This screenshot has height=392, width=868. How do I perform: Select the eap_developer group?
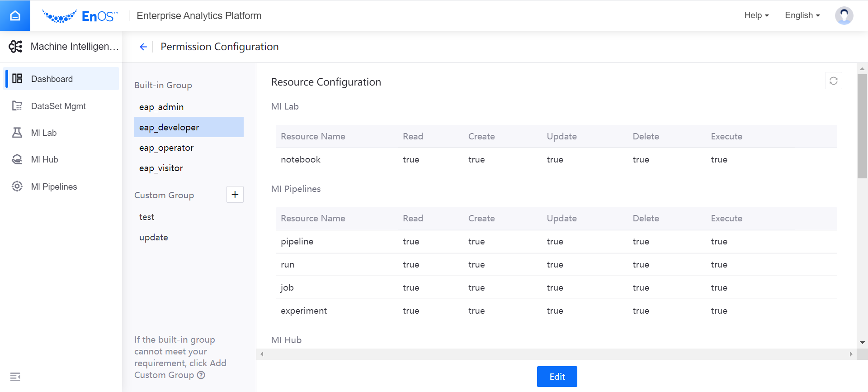point(189,127)
